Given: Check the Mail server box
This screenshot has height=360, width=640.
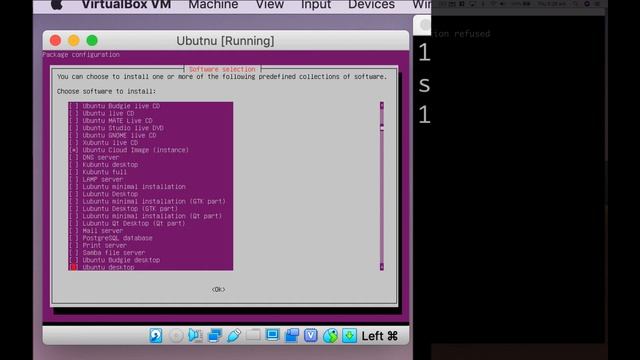Looking at the screenshot, I should click(74, 231).
